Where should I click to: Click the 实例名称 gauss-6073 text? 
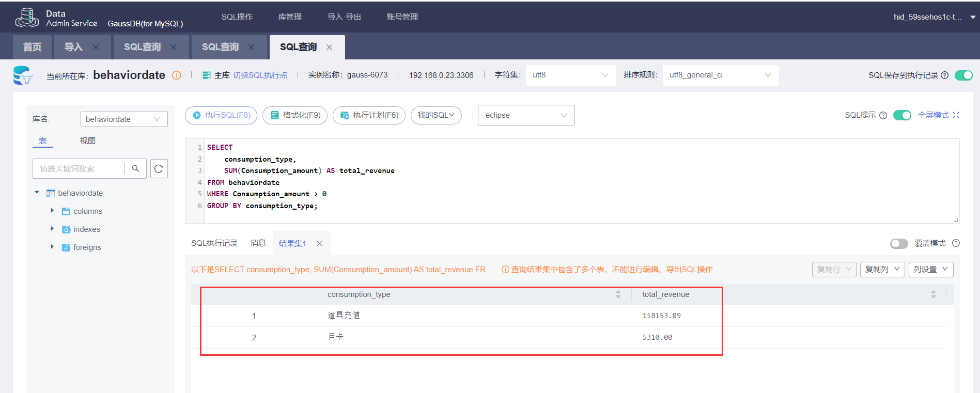348,75
